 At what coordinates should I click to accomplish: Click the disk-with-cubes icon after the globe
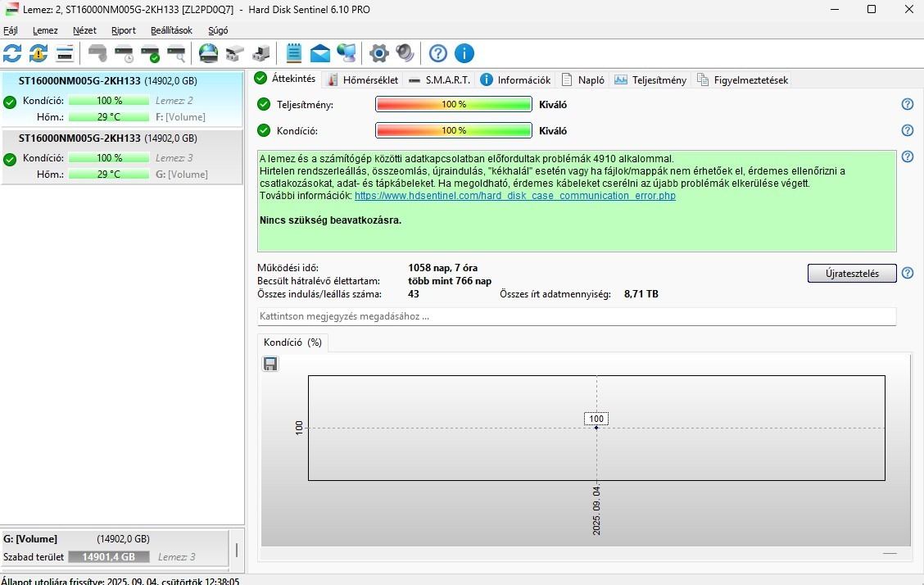234,53
